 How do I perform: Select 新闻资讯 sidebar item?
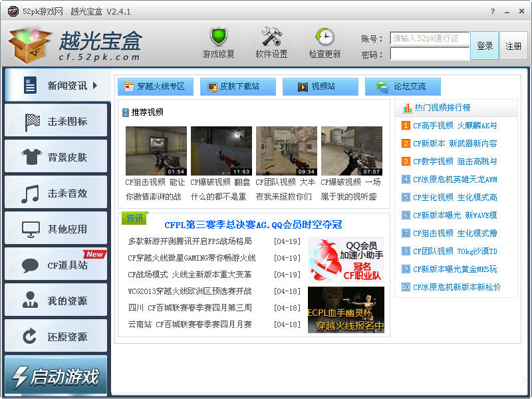(57, 85)
